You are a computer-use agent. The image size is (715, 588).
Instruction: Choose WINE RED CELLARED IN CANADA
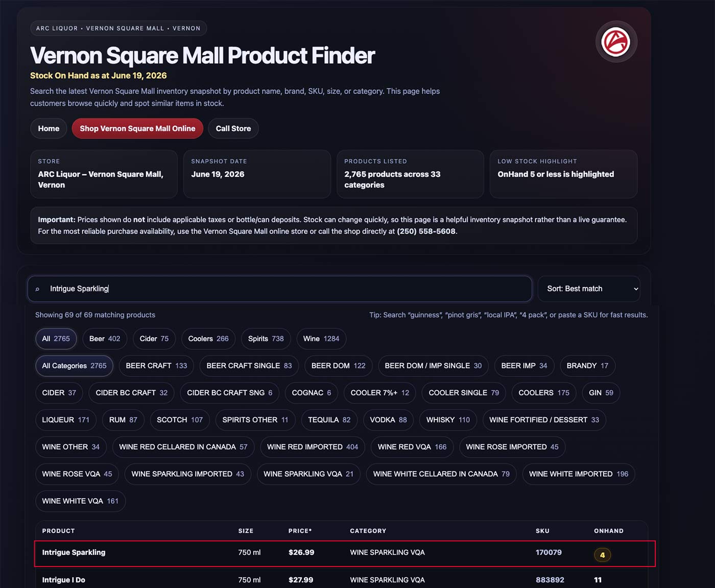(183, 447)
